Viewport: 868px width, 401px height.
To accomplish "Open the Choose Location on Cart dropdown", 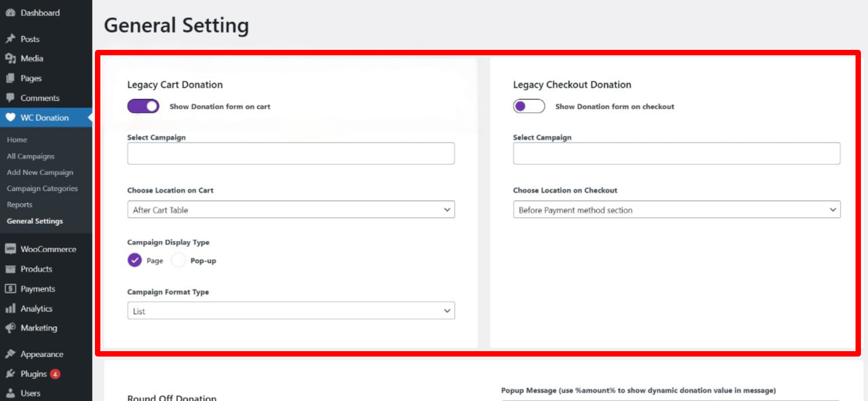I will click(291, 209).
